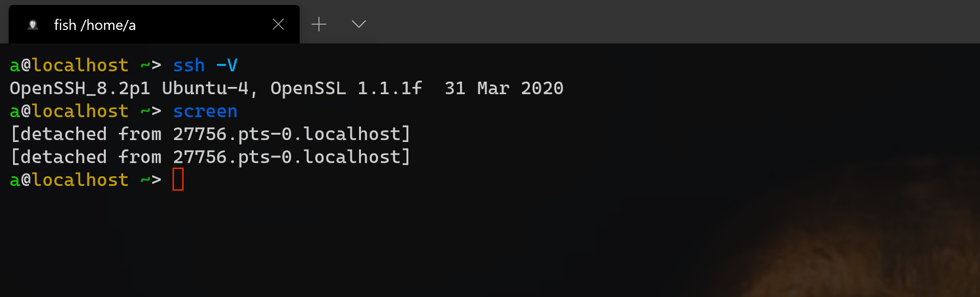
Task: Select the fish /home/a tab
Action: pos(145,24)
